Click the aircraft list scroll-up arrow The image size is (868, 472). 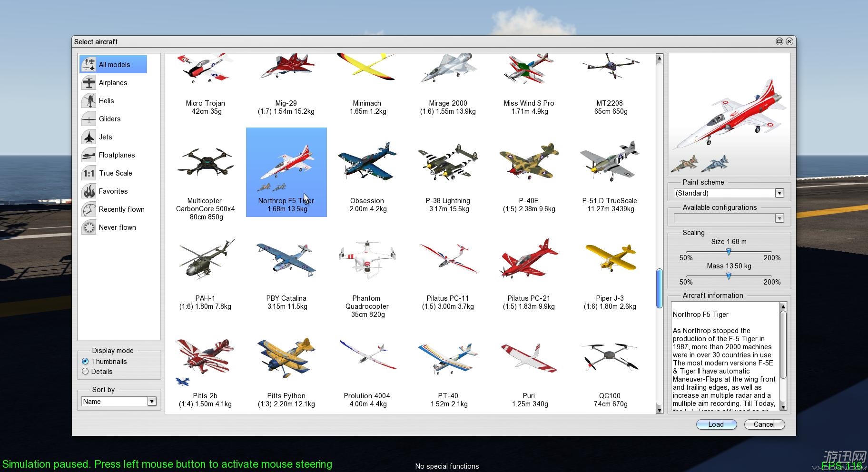pos(659,58)
